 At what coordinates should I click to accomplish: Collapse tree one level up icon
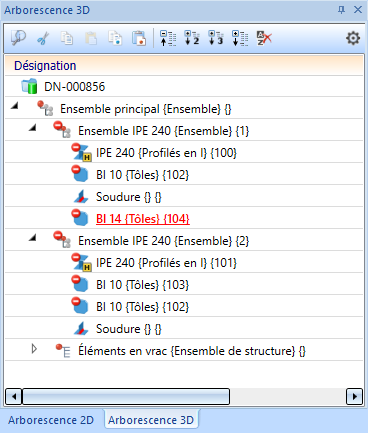pyautogui.click(x=168, y=38)
